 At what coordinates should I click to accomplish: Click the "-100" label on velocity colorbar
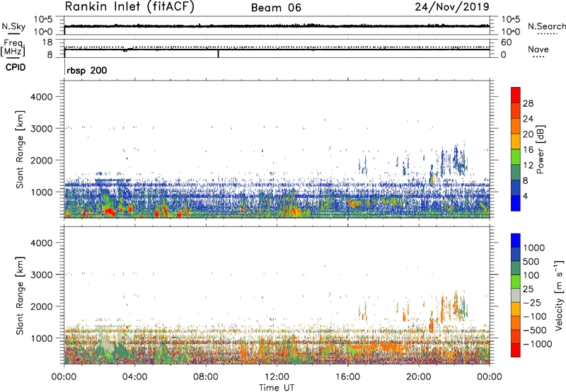pyautogui.click(x=535, y=316)
